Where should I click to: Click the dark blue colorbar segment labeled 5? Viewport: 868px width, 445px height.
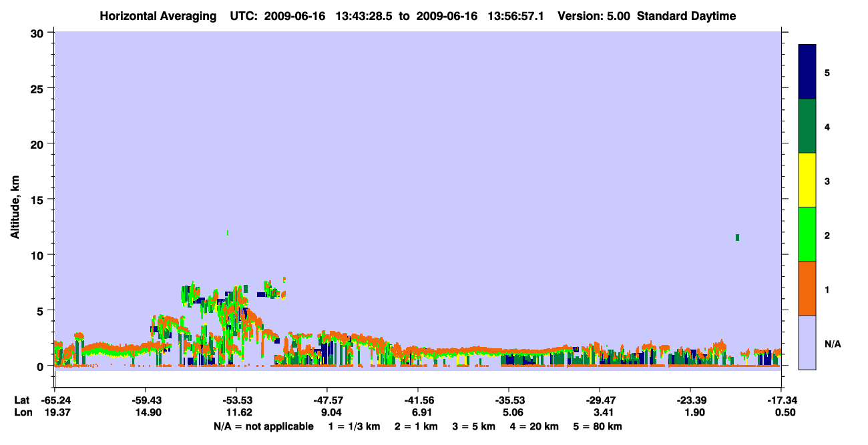click(807, 72)
